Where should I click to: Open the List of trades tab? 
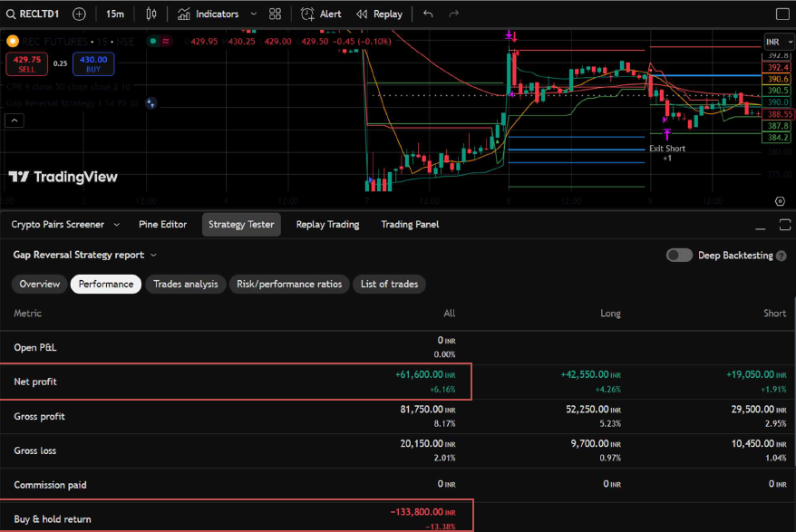click(389, 284)
